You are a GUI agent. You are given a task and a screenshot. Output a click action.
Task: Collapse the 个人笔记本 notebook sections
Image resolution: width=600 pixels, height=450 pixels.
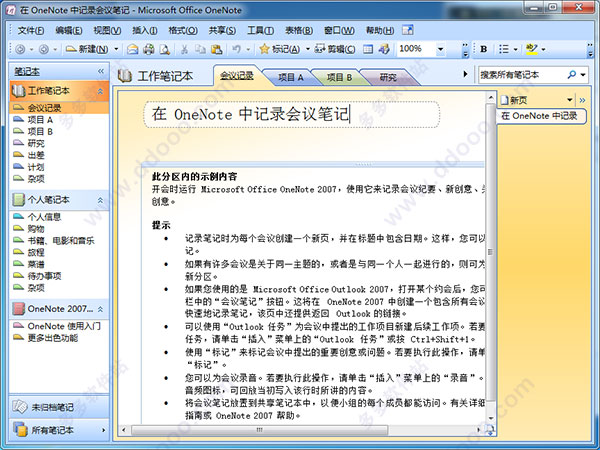[x=100, y=200]
